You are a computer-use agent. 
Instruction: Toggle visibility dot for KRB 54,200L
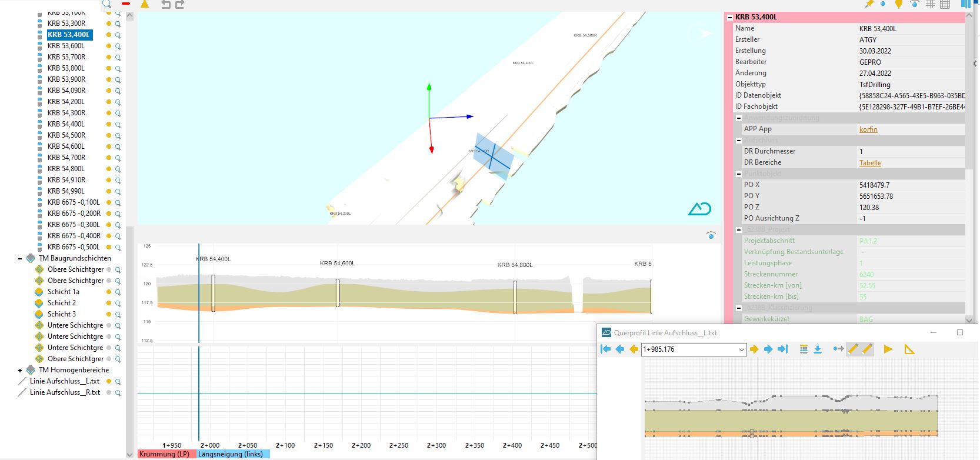point(109,102)
